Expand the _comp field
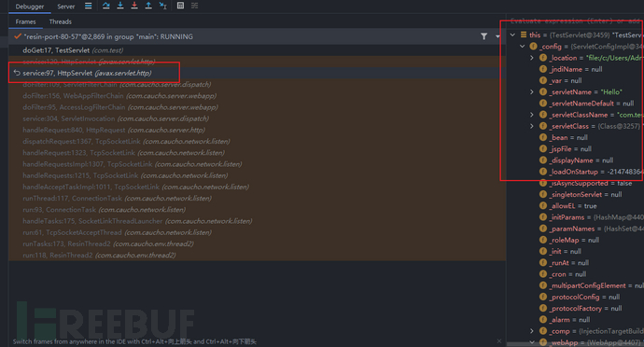Viewport: 644px width, 347px height. pos(532,331)
